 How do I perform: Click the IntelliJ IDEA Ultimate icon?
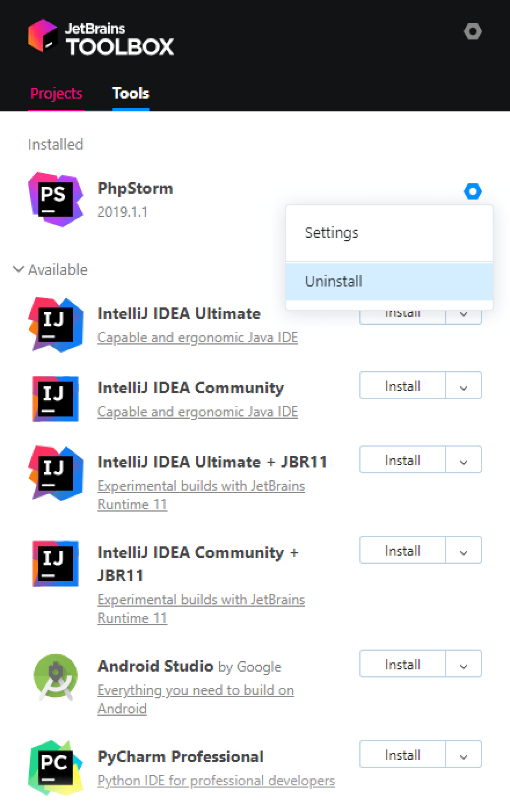point(55,324)
